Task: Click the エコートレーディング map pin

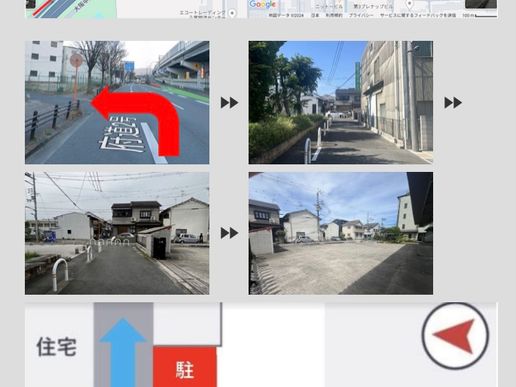Action: point(232,13)
